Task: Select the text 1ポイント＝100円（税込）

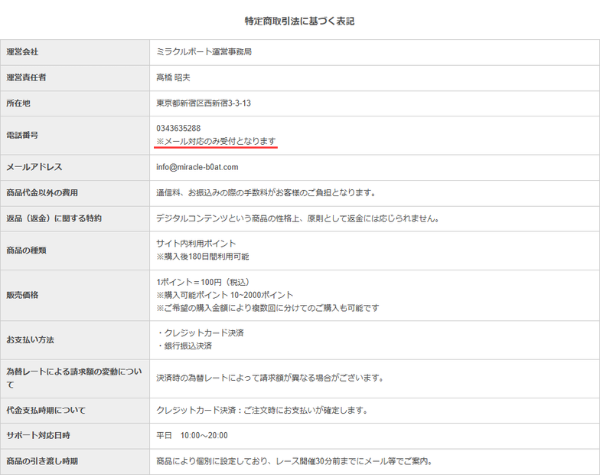Action: [x=203, y=282]
